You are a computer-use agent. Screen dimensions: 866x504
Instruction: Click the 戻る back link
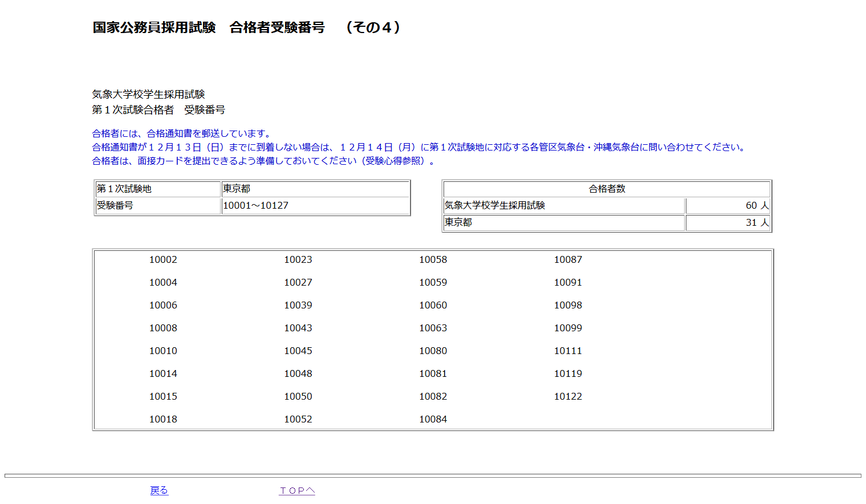click(x=159, y=490)
